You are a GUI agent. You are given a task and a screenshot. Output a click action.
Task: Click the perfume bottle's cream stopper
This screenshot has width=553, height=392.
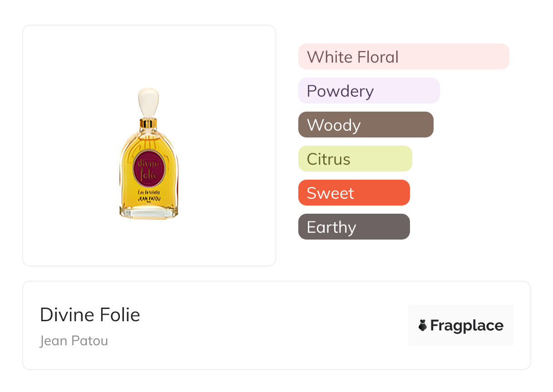(148, 103)
